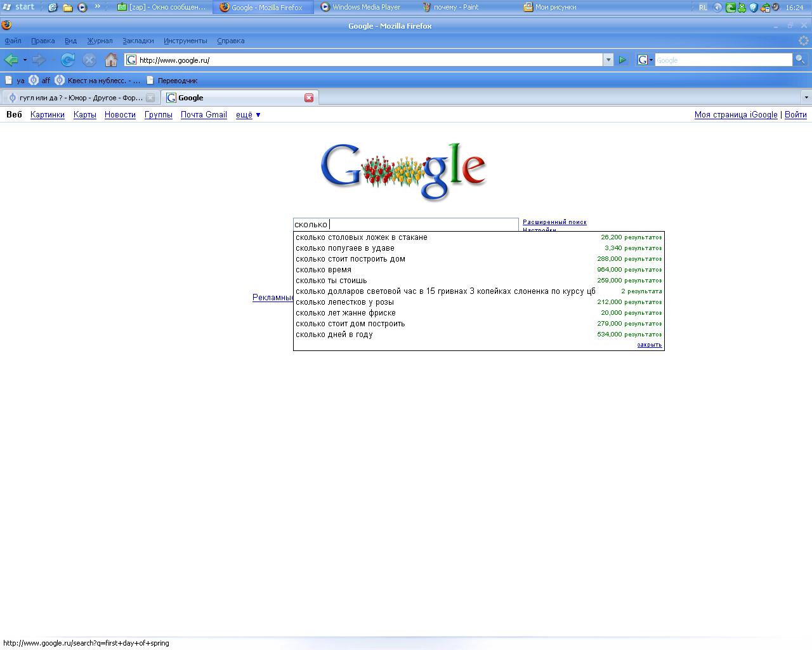
Task: Open the Карты link
Action: click(x=85, y=115)
